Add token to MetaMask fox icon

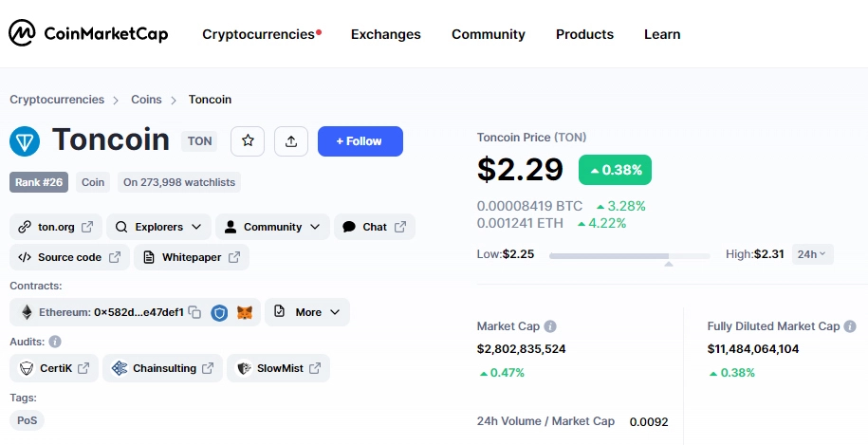tap(245, 312)
